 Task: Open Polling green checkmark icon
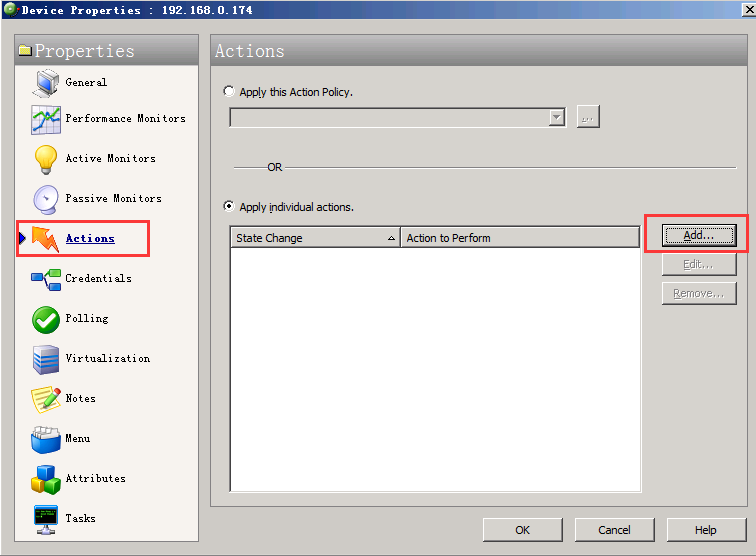coord(46,319)
